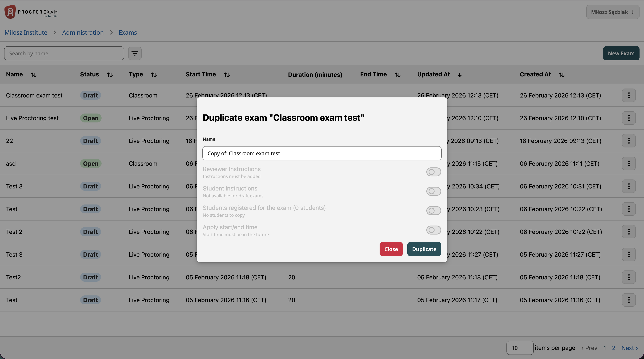Open actions menu for Test 3 created 05 February
Viewport: 644px width, 359px height.
point(629,254)
